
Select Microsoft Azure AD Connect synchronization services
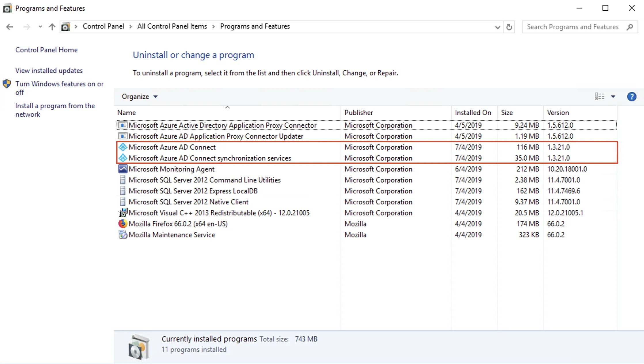(366, 158)
